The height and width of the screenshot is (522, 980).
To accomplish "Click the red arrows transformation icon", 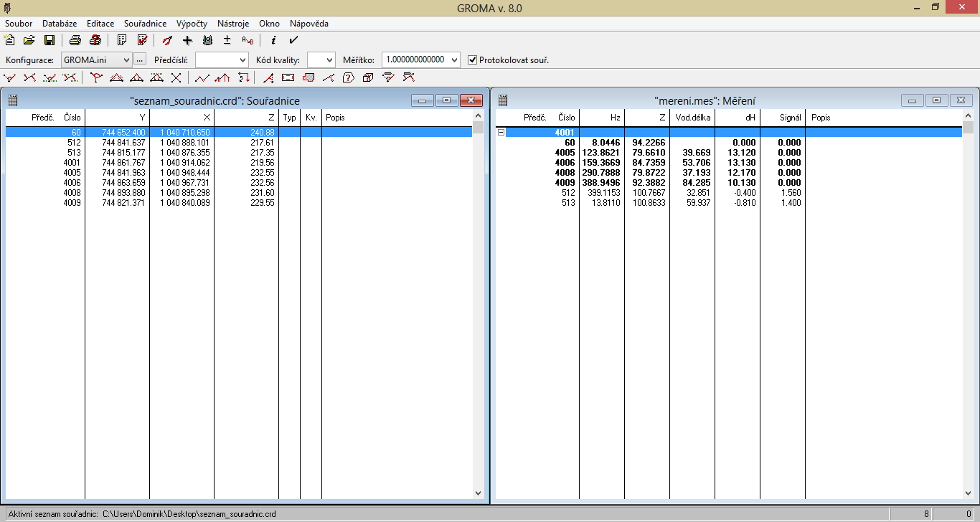I will 242,77.
